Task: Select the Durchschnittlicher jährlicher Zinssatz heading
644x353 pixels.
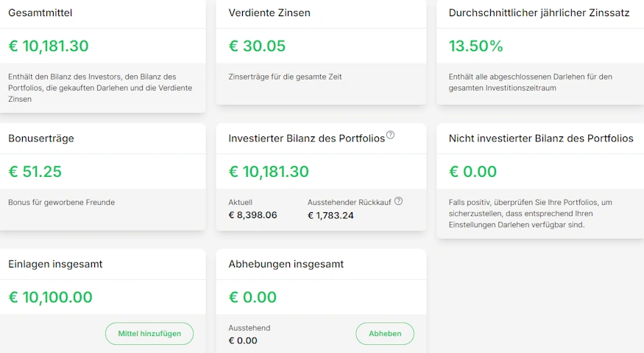Action: [539, 13]
